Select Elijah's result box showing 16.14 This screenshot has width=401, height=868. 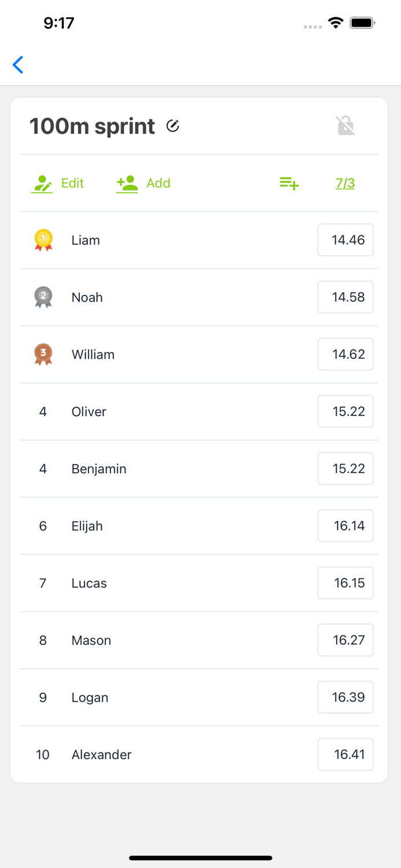(x=345, y=525)
